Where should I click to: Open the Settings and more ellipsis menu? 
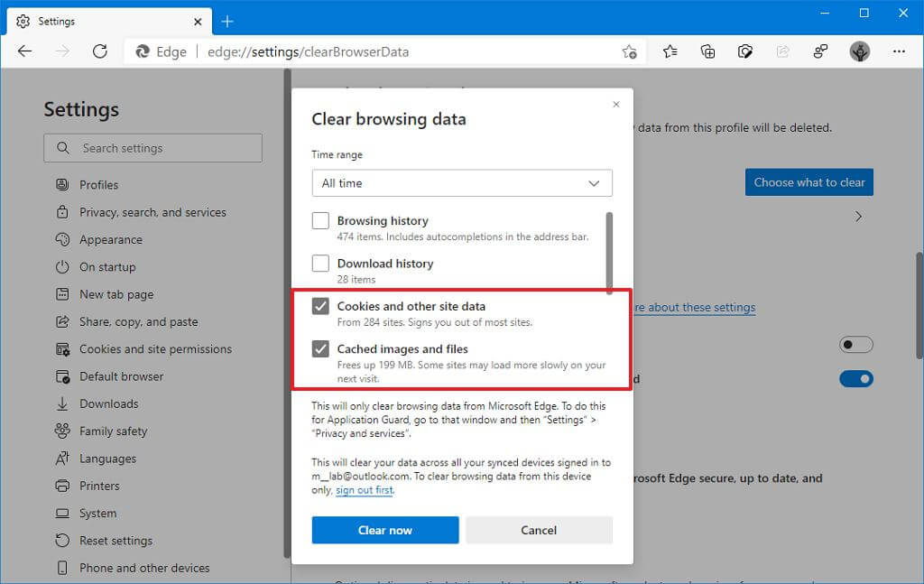tap(899, 51)
